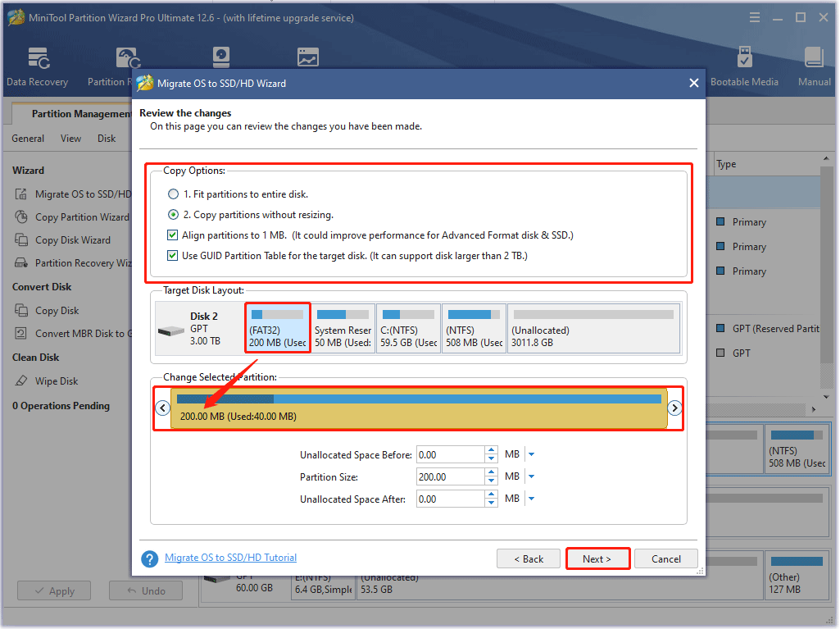Click the Apply button

[54, 591]
